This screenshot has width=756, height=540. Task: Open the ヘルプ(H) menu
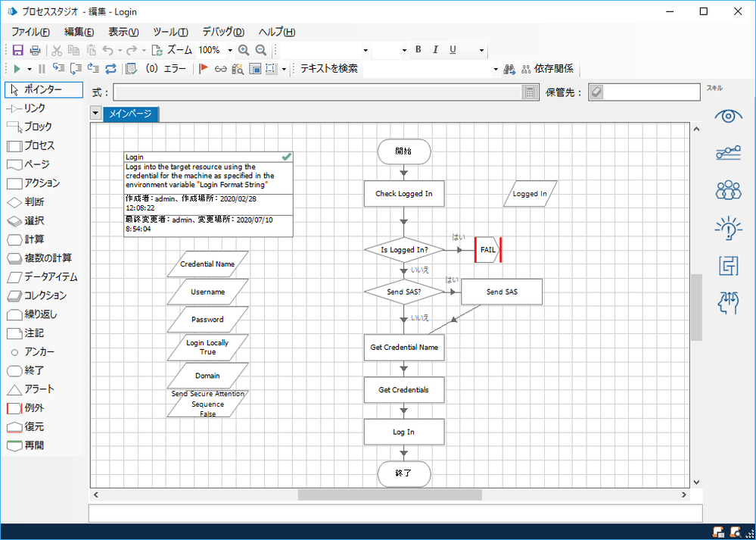coord(276,33)
